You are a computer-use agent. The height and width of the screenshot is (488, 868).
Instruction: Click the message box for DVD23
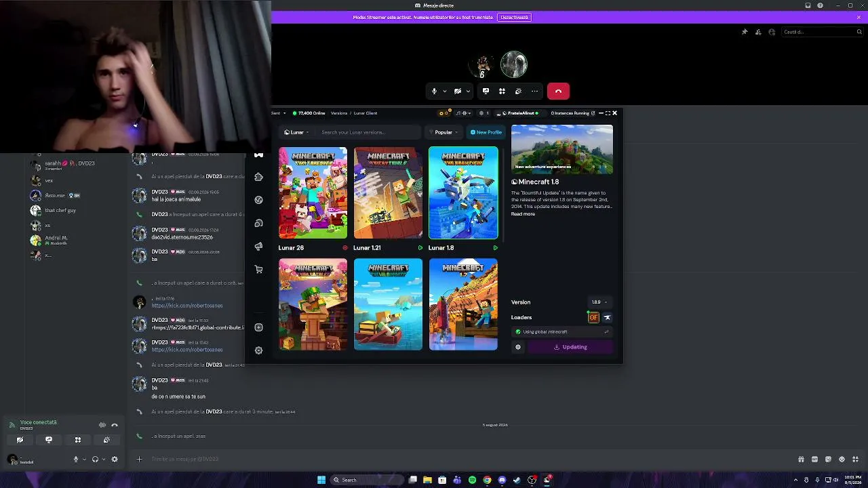468,459
